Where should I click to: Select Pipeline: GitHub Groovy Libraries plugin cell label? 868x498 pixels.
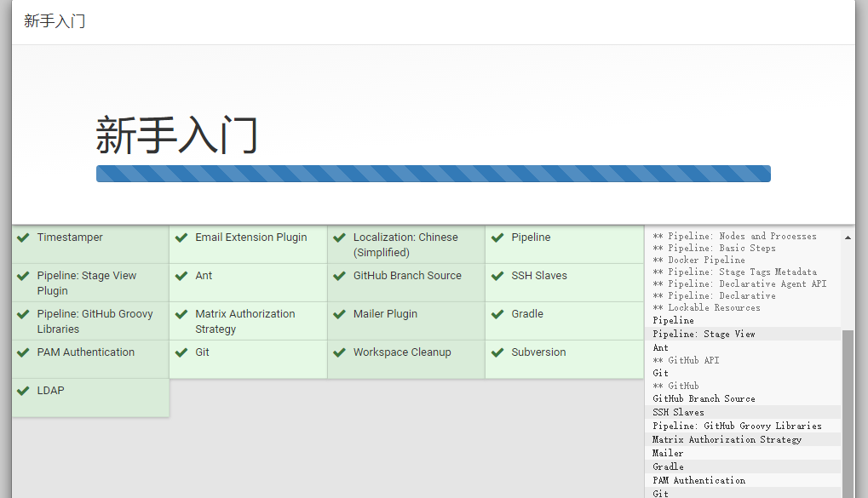pyautogui.click(x=95, y=321)
